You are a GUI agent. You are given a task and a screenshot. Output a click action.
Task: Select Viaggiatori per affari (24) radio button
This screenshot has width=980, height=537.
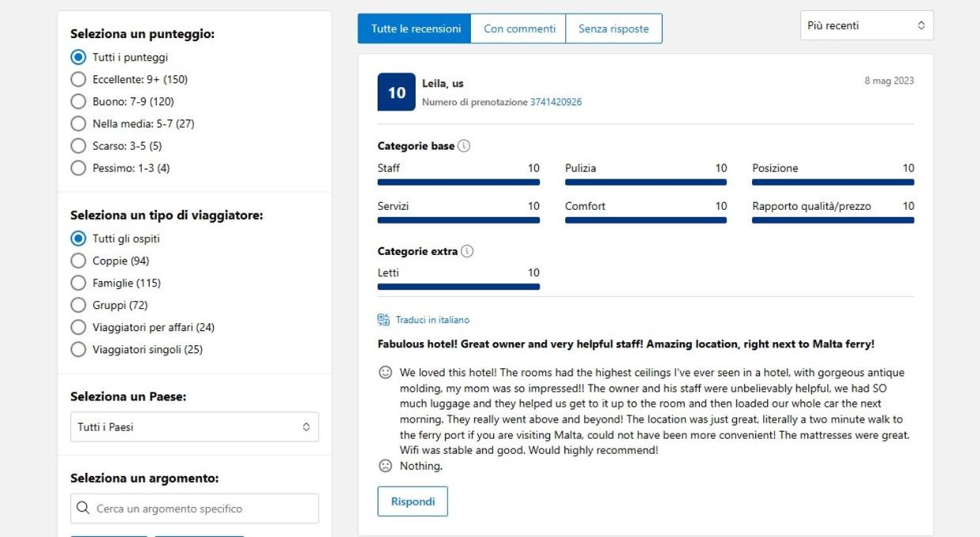(x=78, y=327)
